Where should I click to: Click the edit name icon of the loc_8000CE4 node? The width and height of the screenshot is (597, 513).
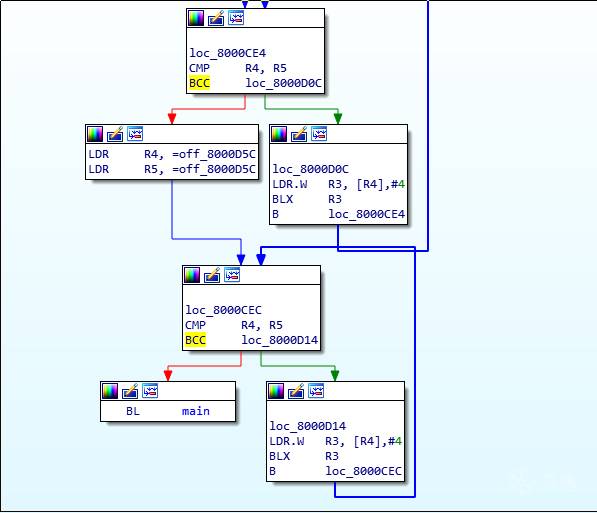tap(216, 18)
